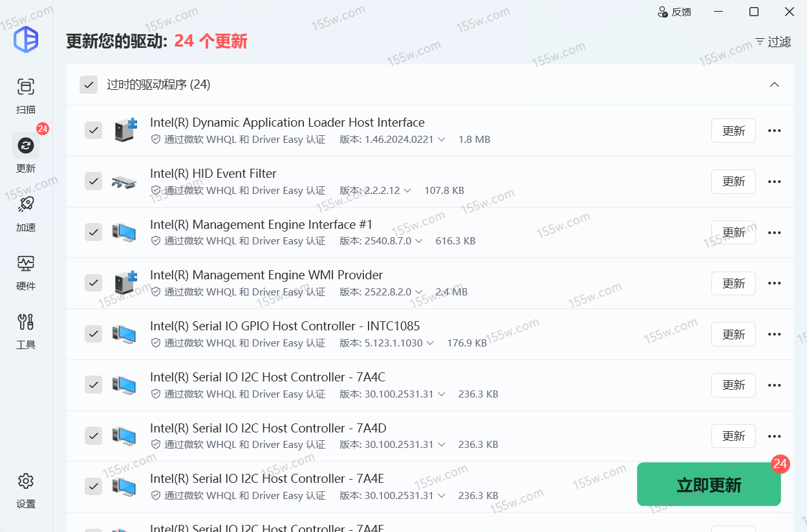The width and height of the screenshot is (807, 532).
Task: Uncheck Intel Dynamic Application Loader Host Interface
Action: [94, 131]
